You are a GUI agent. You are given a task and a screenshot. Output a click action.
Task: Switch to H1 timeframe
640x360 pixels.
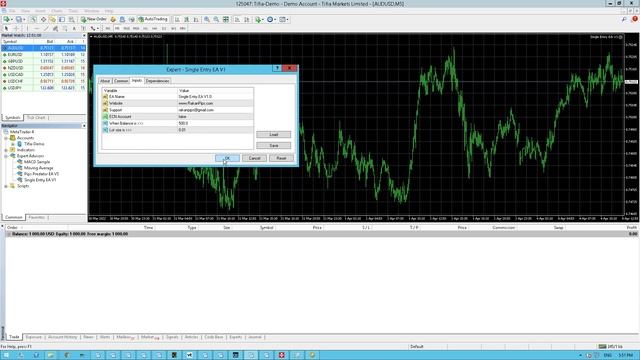pyautogui.click(x=145, y=29)
